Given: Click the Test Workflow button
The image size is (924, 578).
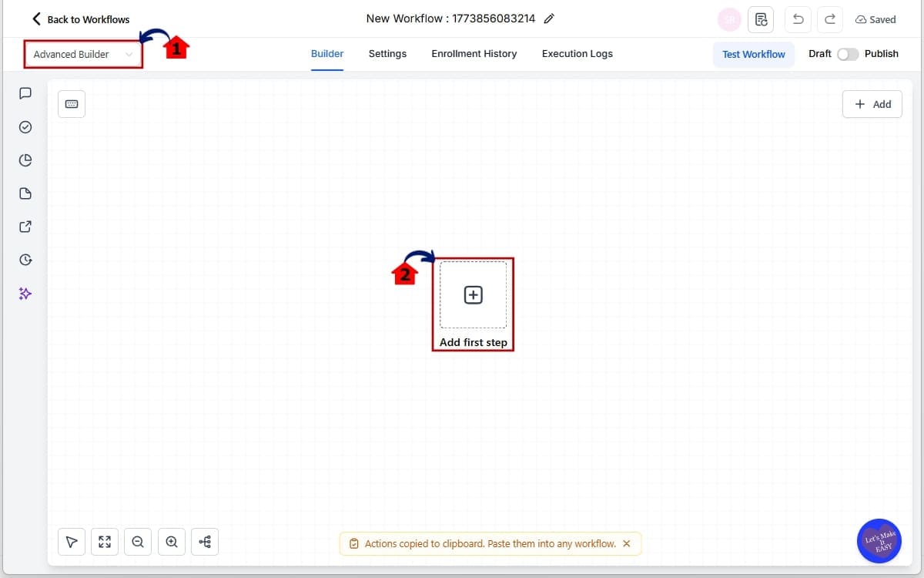Looking at the screenshot, I should tap(754, 54).
